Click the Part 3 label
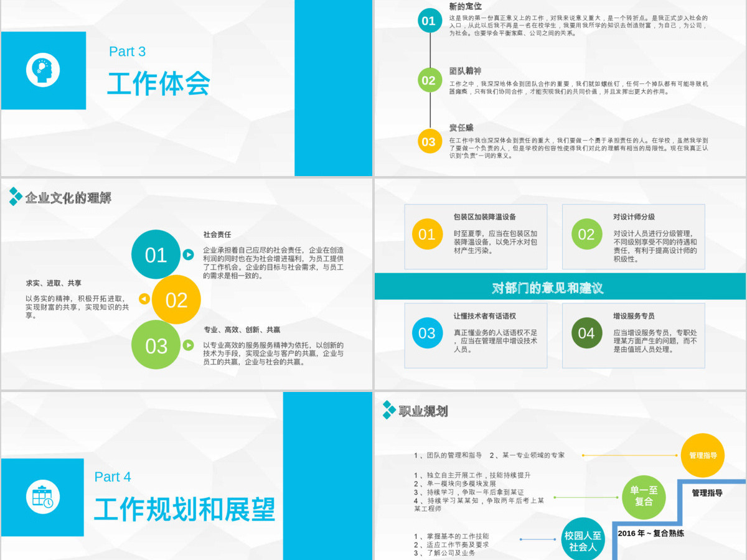 tap(127, 52)
